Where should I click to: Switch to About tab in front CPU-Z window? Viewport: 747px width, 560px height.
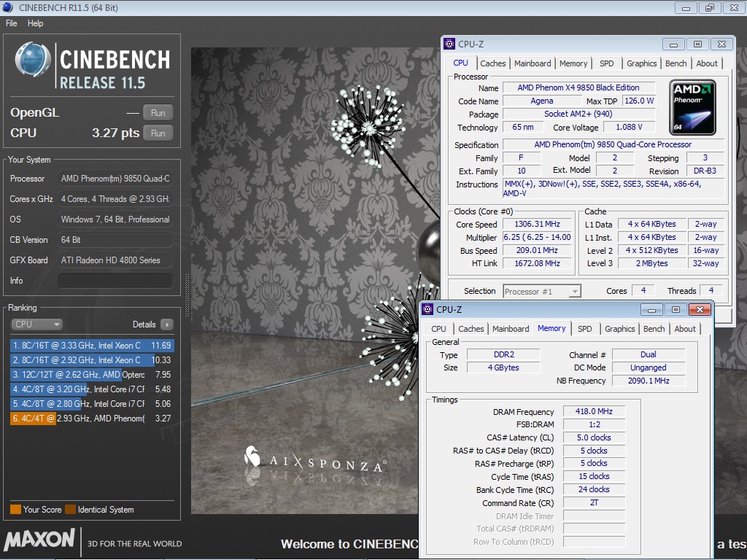point(684,329)
